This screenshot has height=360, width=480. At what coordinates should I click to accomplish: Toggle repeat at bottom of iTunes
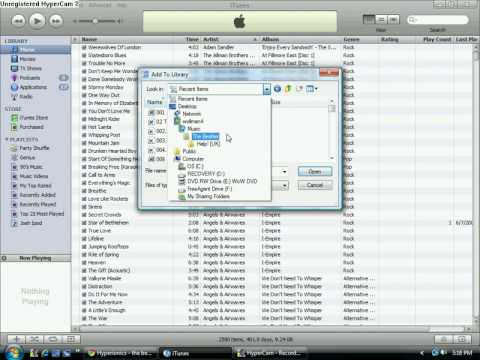pyautogui.click(x=53, y=339)
